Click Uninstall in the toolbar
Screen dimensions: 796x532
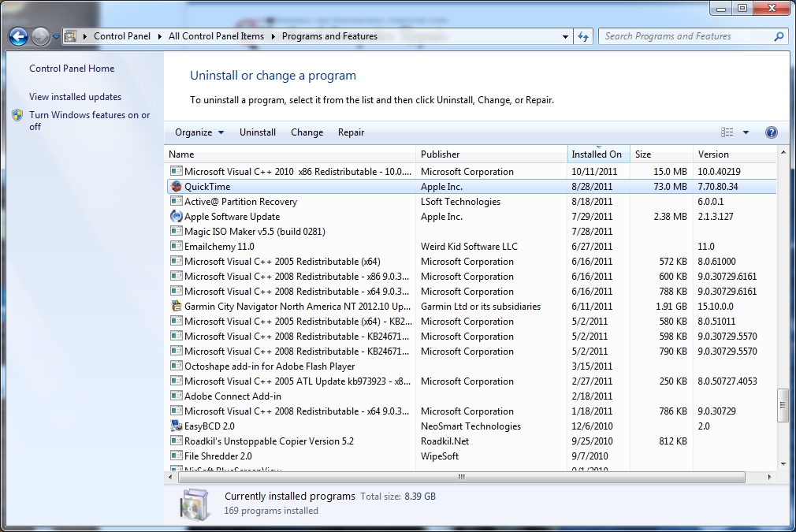coord(258,132)
